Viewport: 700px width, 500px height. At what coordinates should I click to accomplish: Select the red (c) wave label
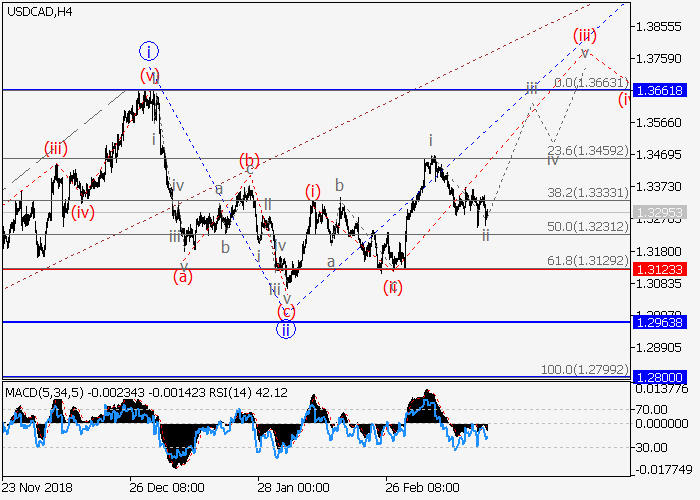click(x=286, y=311)
